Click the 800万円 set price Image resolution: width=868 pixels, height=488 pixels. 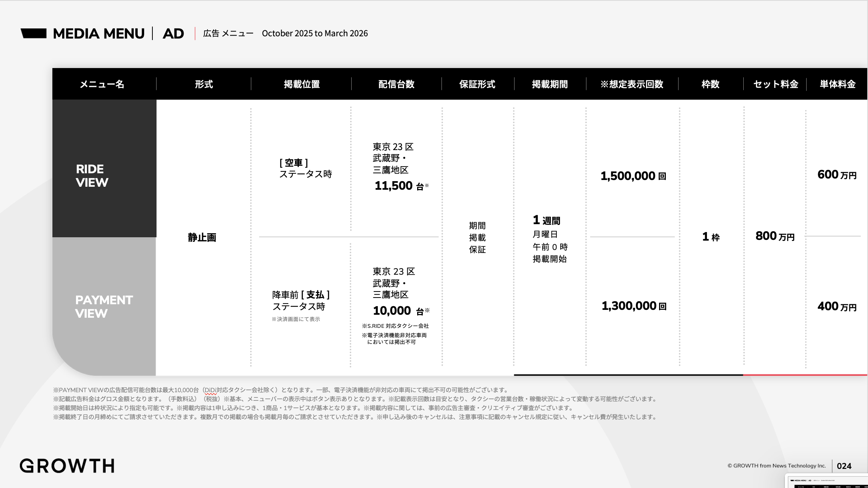775,236
